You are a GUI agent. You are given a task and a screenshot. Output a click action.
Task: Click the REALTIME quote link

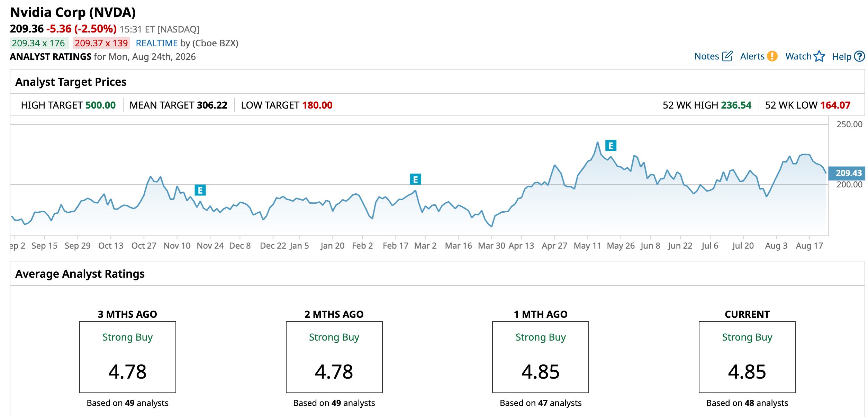coord(156,43)
